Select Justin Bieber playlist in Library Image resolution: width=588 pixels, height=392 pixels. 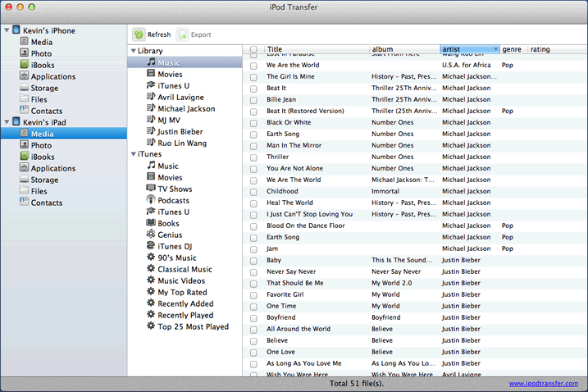(x=180, y=131)
